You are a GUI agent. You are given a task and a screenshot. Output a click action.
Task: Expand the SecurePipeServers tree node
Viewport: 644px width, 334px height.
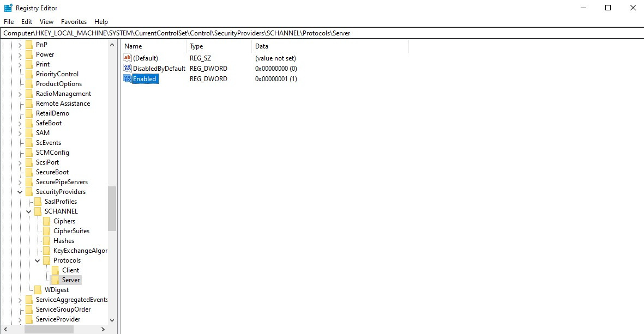click(x=20, y=182)
